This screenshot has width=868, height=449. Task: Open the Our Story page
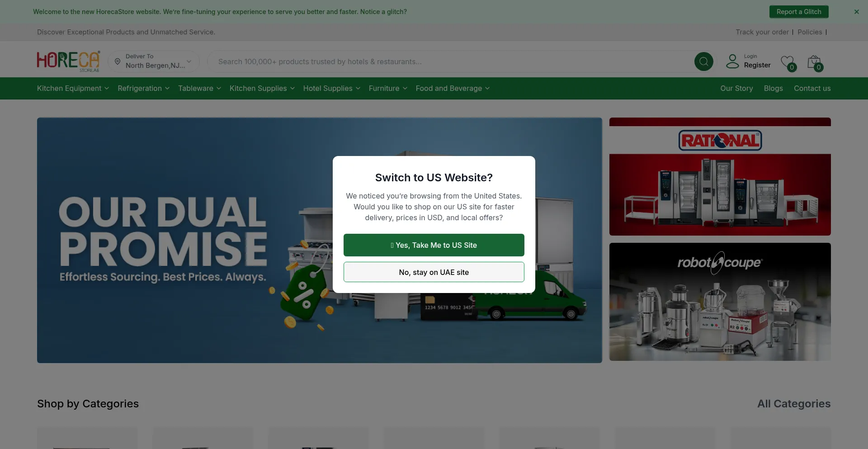coord(736,89)
